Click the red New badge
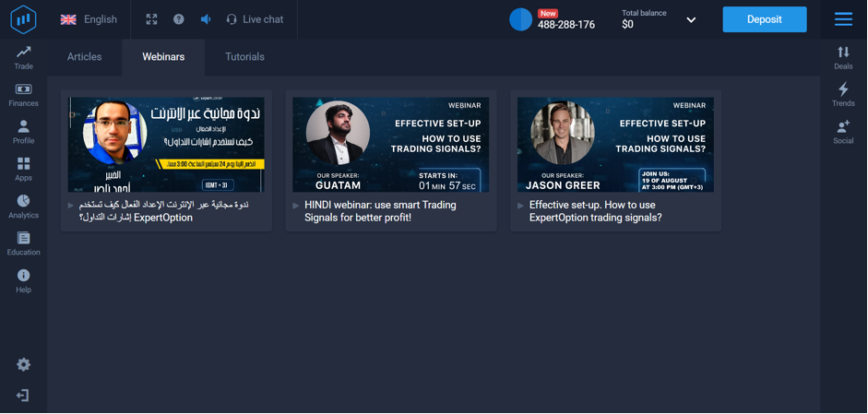This screenshot has height=414, width=868. click(x=548, y=13)
